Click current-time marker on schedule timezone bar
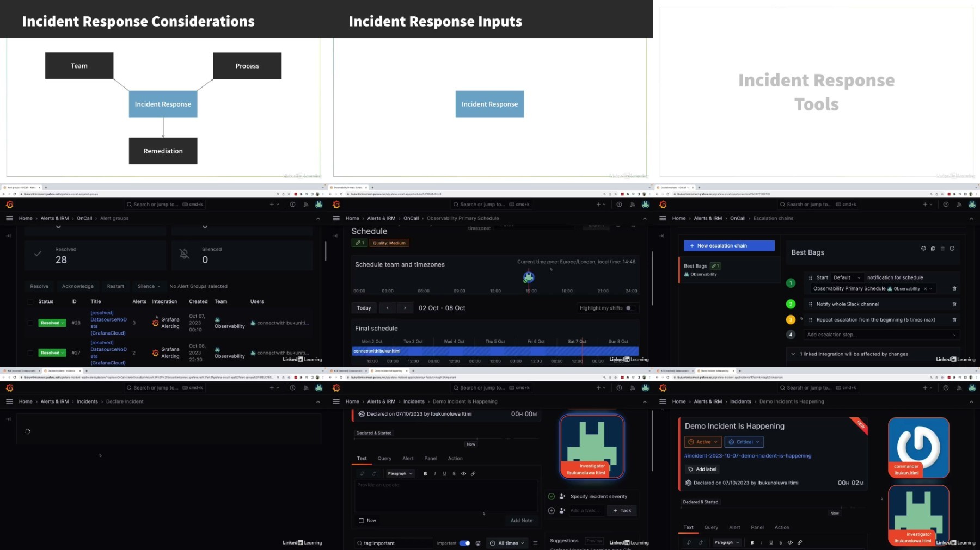Viewport: 980px width, 550px height. (529, 277)
